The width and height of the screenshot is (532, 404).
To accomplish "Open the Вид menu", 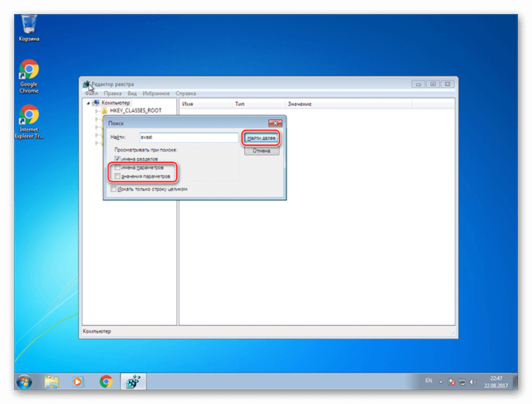I will (x=132, y=94).
